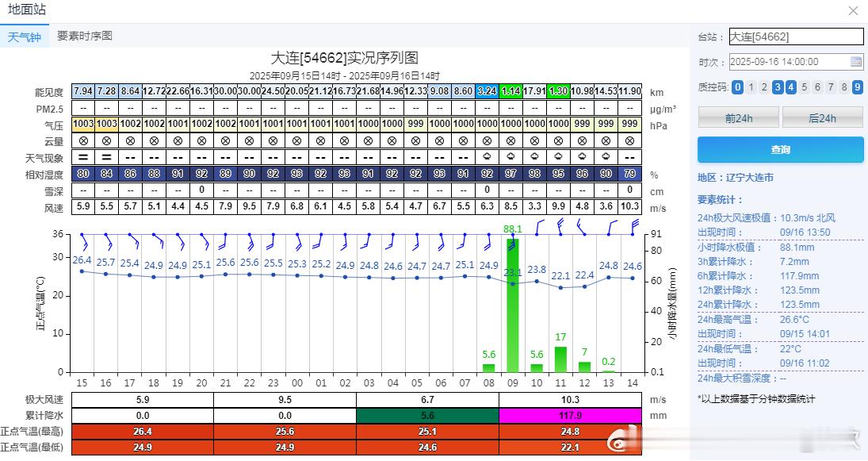Click the 24h极大风速极值 10.3m/s 北风 line
This screenshot has width=868, height=461.
coord(767,218)
